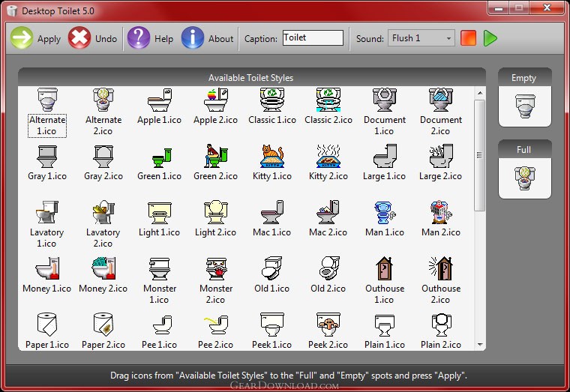
Task: Select the Lavatory 2.ico icon
Action: point(103,212)
